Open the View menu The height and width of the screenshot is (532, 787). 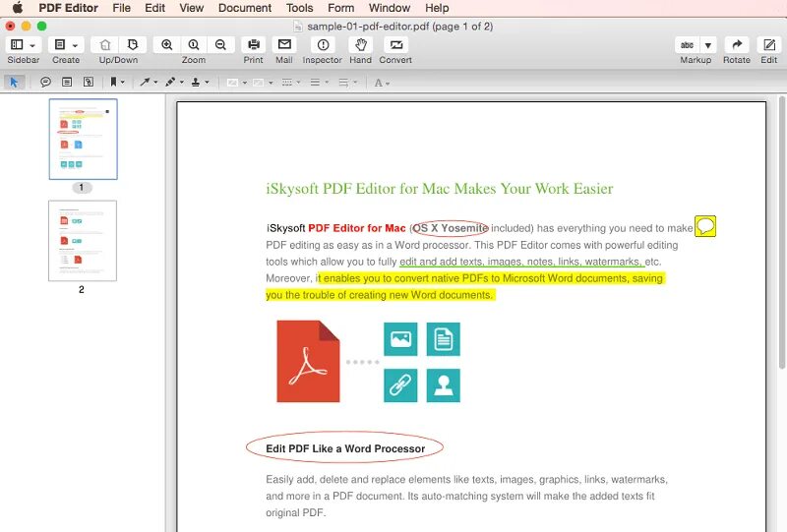click(192, 8)
